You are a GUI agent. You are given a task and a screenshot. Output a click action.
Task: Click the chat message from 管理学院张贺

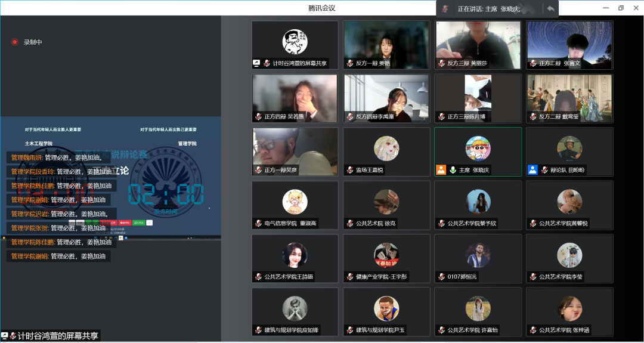coord(58,228)
